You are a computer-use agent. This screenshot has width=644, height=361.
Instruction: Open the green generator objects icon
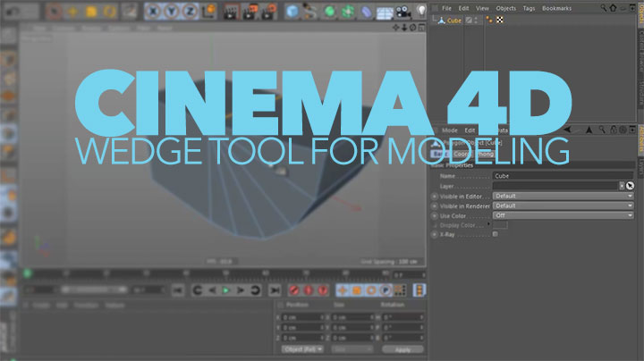[329, 12]
